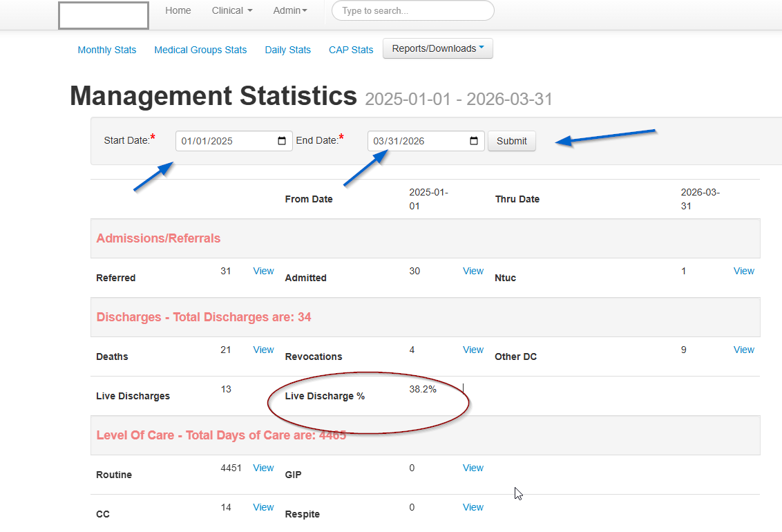Switch to Monthly Stats
This screenshot has width=782, height=532.
click(106, 50)
